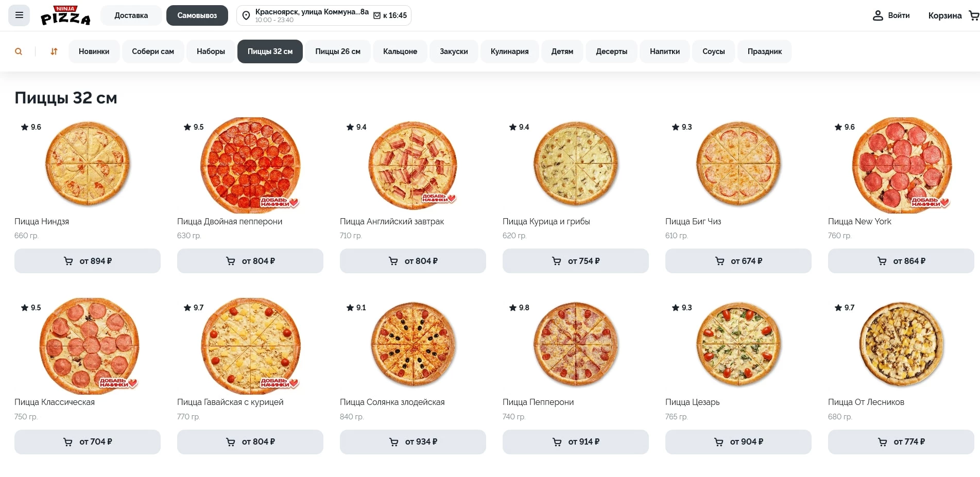Select the Самовывоз option
This screenshot has height=477, width=980.
pyautogui.click(x=197, y=15)
